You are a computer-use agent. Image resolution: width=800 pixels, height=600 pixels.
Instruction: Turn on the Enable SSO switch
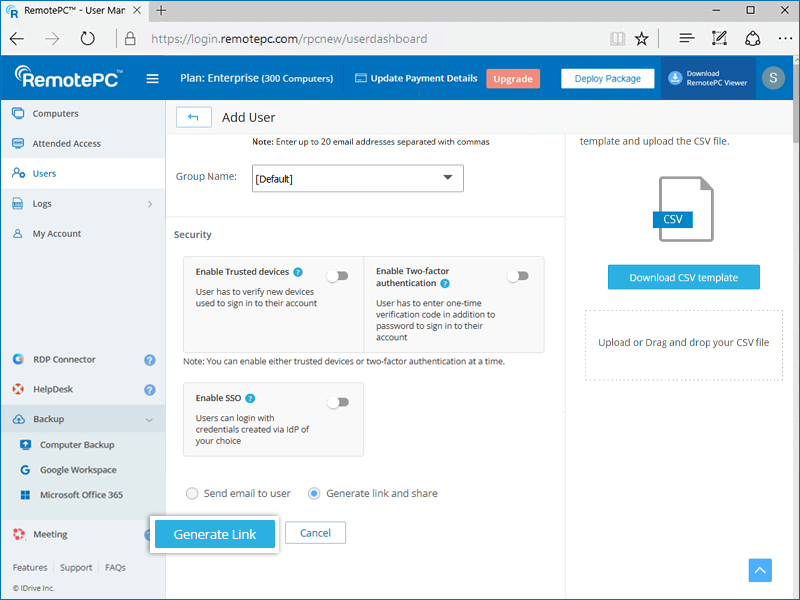pyautogui.click(x=338, y=402)
